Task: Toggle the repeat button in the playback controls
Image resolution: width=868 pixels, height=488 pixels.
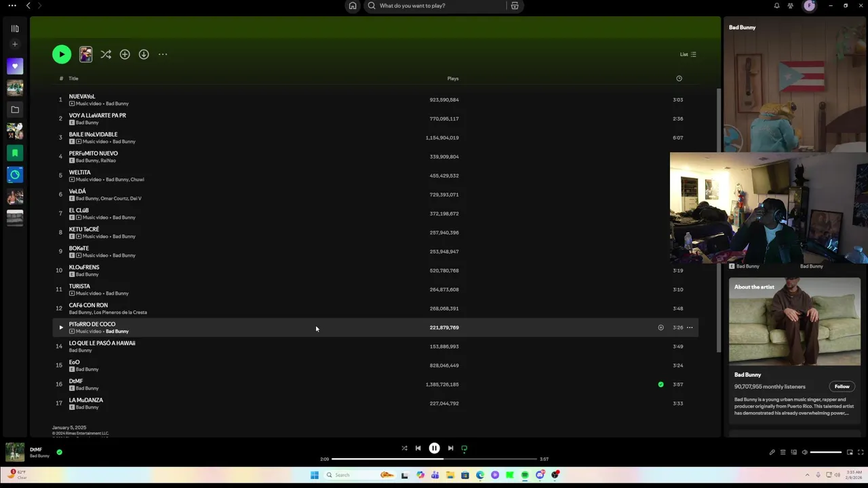Action: [464, 448]
